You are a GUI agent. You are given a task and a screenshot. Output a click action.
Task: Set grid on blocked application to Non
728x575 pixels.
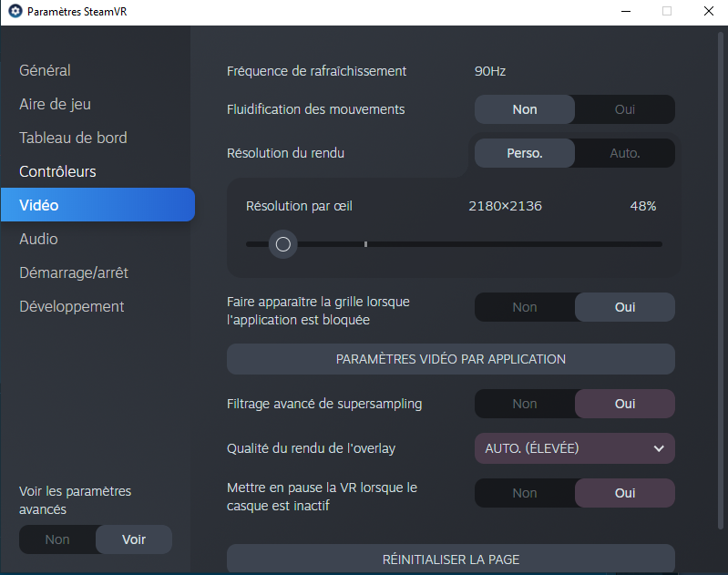(x=525, y=307)
